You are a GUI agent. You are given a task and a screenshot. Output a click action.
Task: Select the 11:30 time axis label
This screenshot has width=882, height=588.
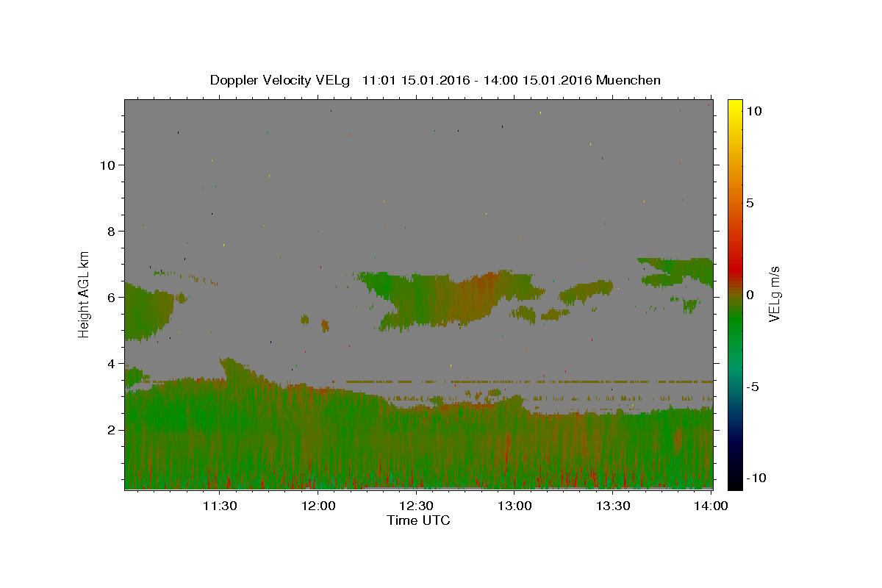click(x=219, y=506)
